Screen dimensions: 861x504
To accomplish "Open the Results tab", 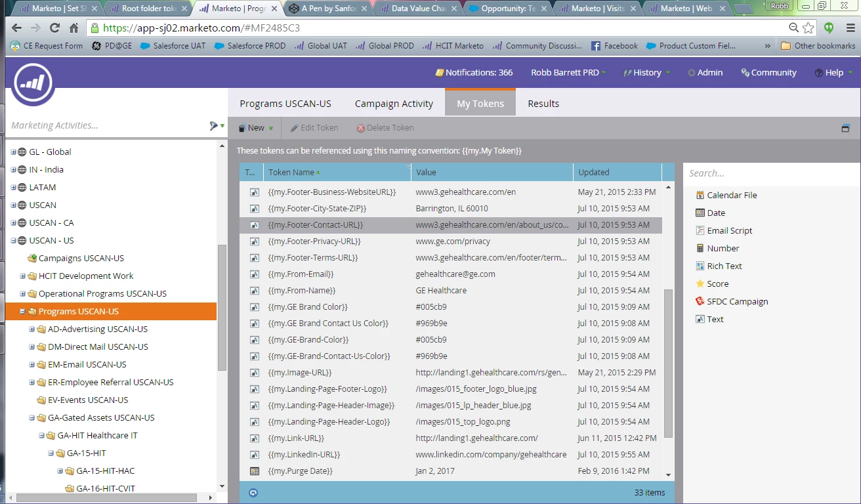I will point(543,104).
